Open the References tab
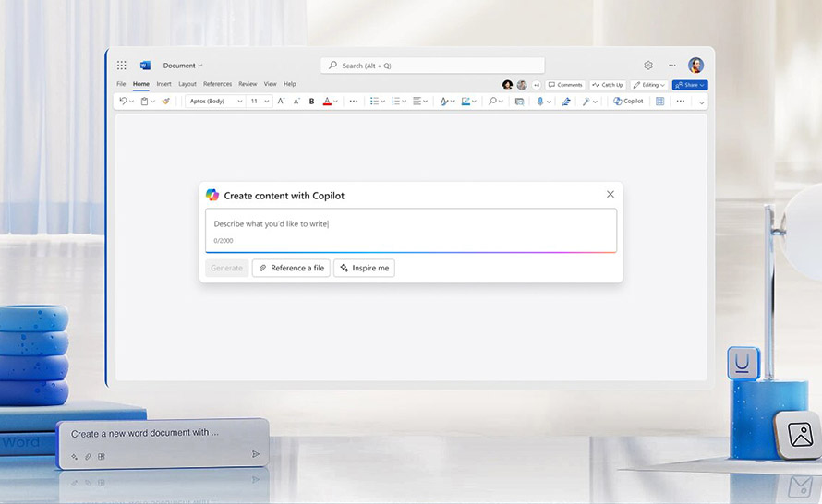Viewport: 822px width, 504px height. 218,84
